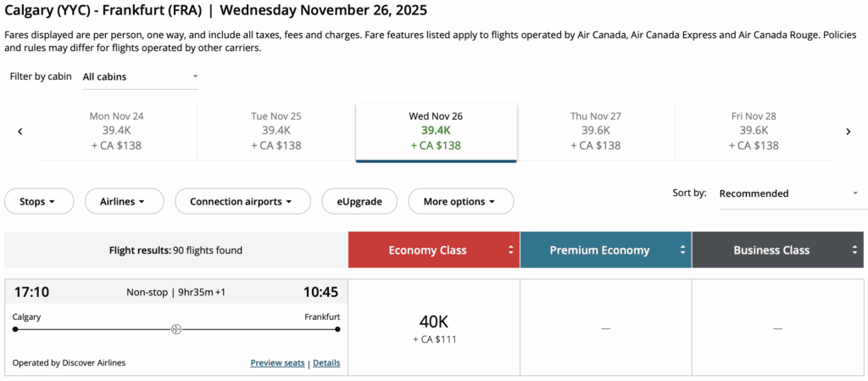Open the Airlines filter dropdown
Viewport: 868px width, 381px height.
pos(121,202)
